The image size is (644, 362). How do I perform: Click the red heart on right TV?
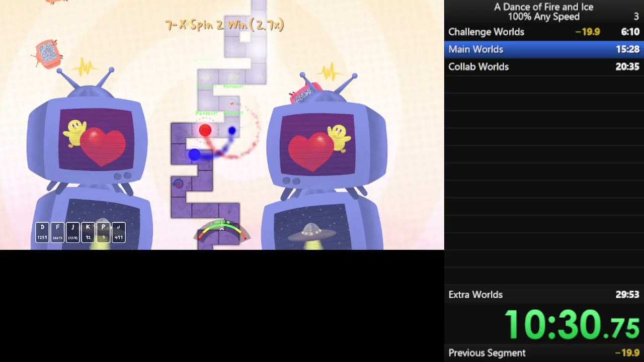[310, 152]
